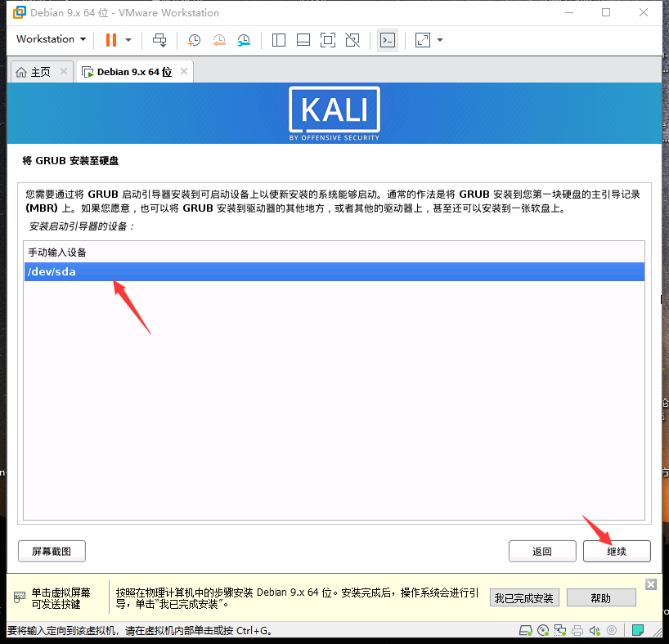This screenshot has width=669, height=644.
Task: Toggle the thumbnail bar view
Action: click(x=303, y=40)
